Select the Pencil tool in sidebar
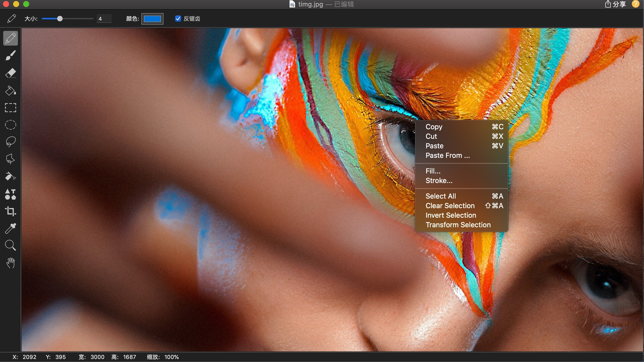 pyautogui.click(x=10, y=38)
